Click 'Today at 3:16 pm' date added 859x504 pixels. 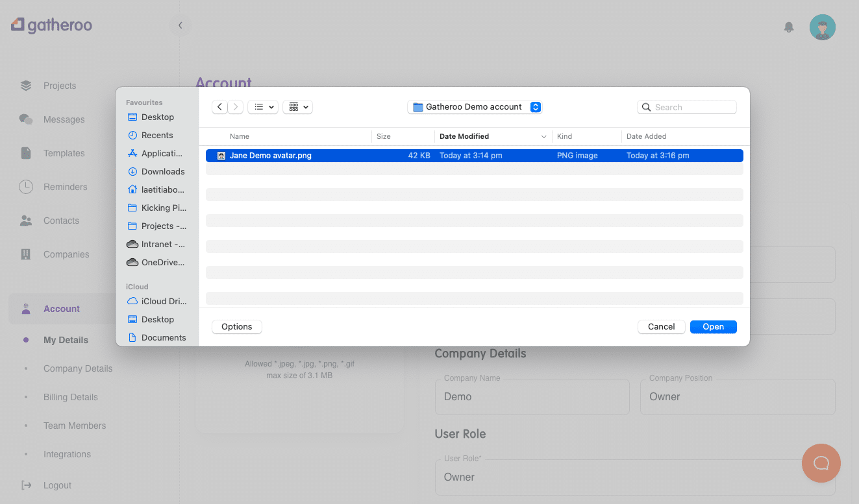point(658,156)
